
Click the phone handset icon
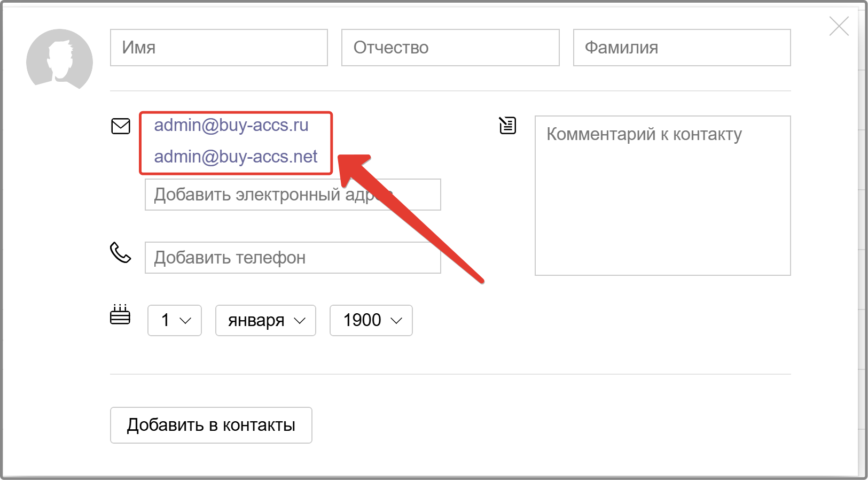(x=120, y=252)
